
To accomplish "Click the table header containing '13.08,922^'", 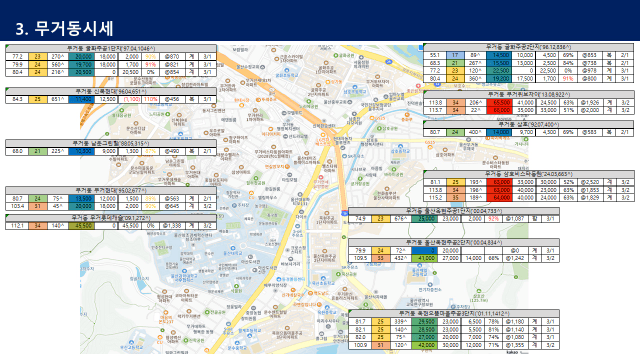I will coord(529,94).
